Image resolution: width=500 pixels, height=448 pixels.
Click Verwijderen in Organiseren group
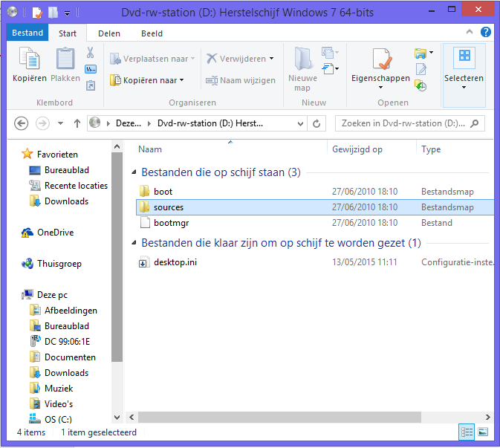236,59
